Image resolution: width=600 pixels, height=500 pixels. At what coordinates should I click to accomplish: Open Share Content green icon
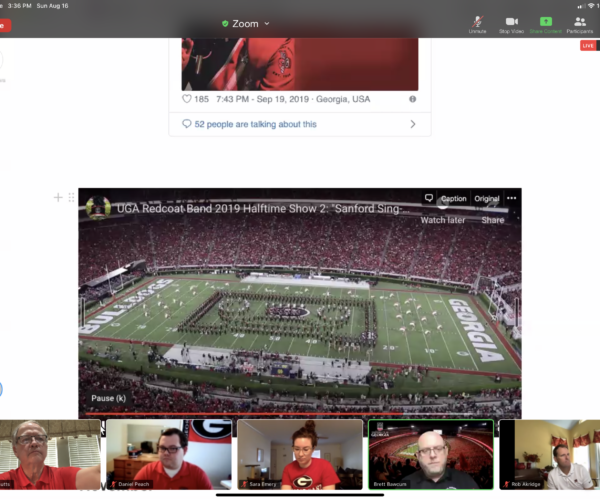(x=546, y=25)
